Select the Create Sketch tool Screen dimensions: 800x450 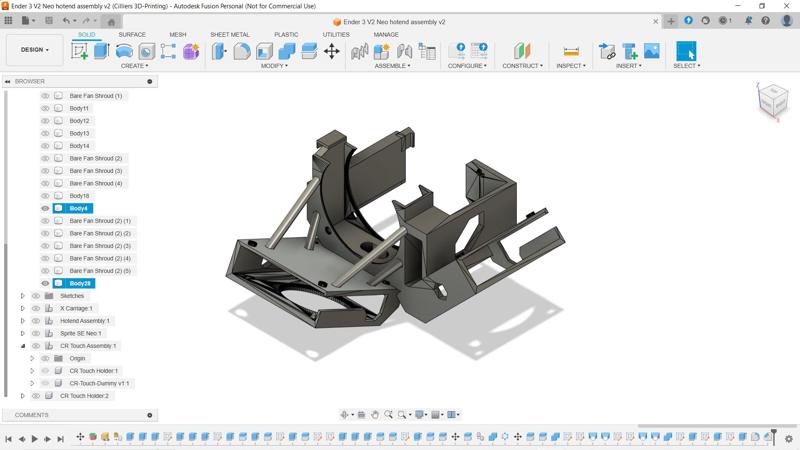[x=79, y=51]
